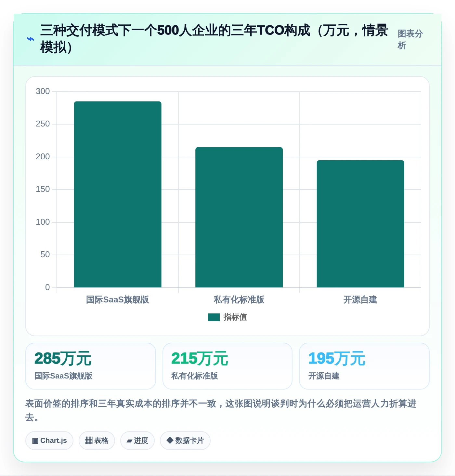The image size is (455, 476).
Task: Click the description paragraph starting 表面价签
Action: (x=221, y=410)
